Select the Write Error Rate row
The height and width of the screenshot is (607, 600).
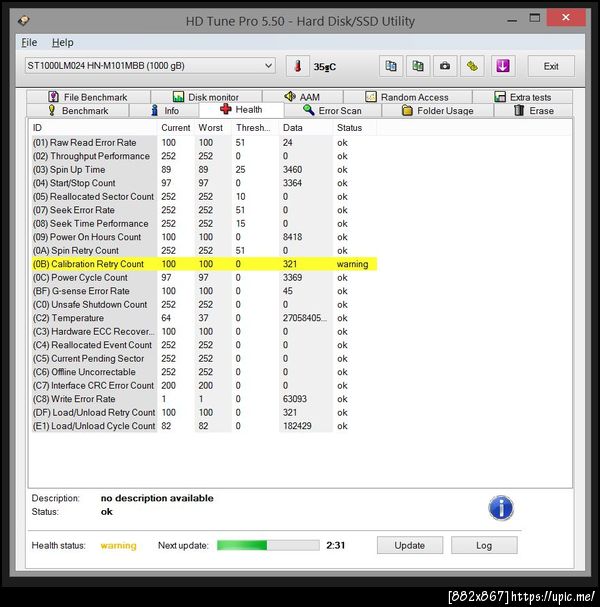tap(204, 399)
